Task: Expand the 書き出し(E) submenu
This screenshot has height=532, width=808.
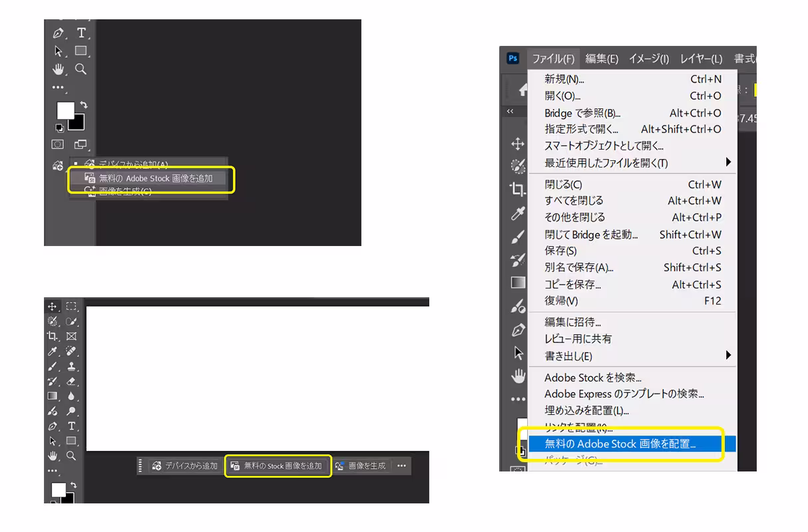Action: (x=728, y=356)
